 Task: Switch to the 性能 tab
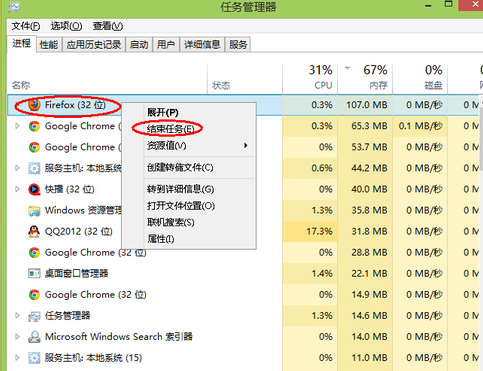point(49,44)
